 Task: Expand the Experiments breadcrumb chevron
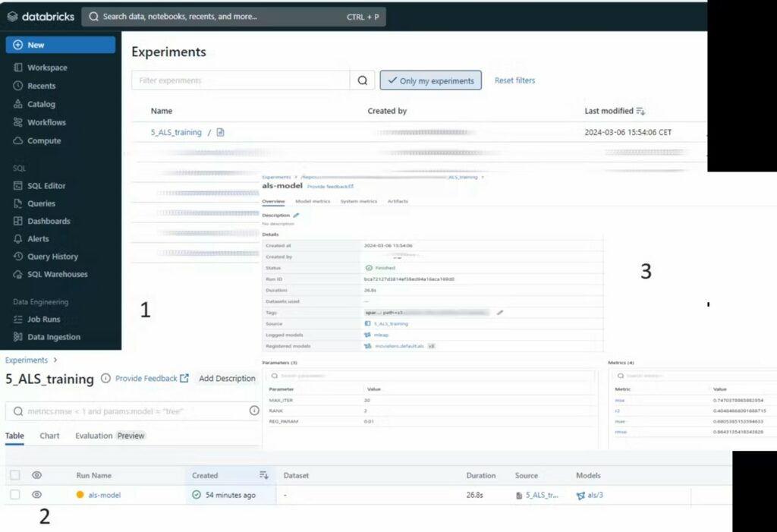[55, 360]
